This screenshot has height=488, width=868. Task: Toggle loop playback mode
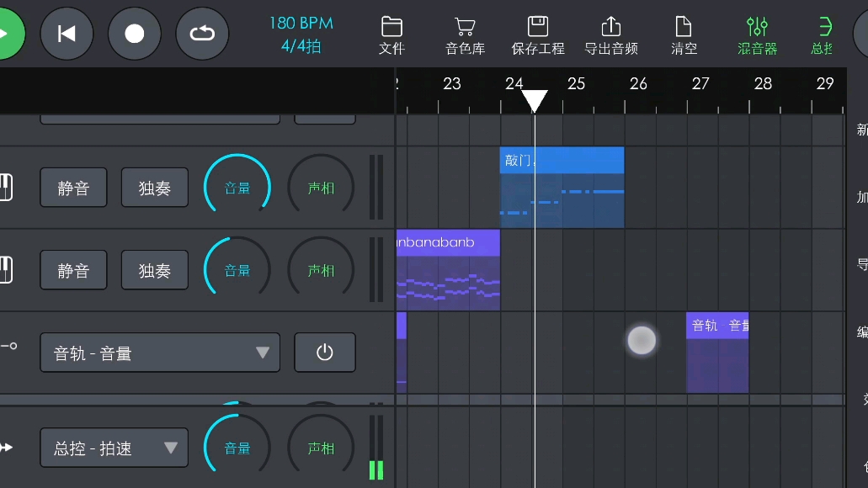[x=202, y=34]
